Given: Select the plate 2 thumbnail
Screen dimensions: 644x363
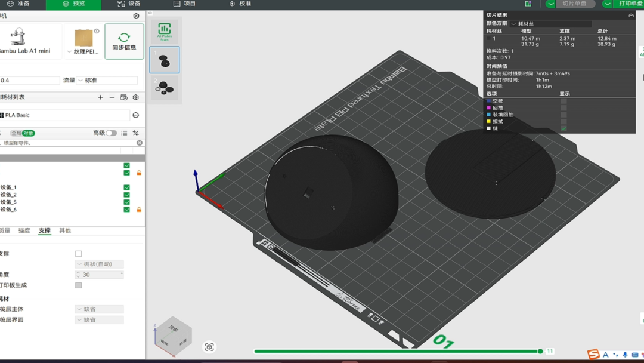Looking at the screenshot, I should click(x=165, y=88).
